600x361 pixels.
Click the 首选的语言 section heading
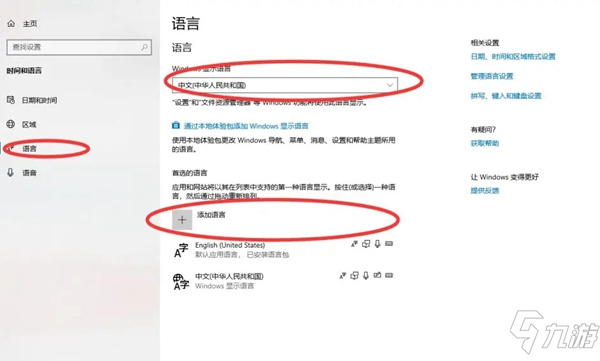click(x=189, y=173)
